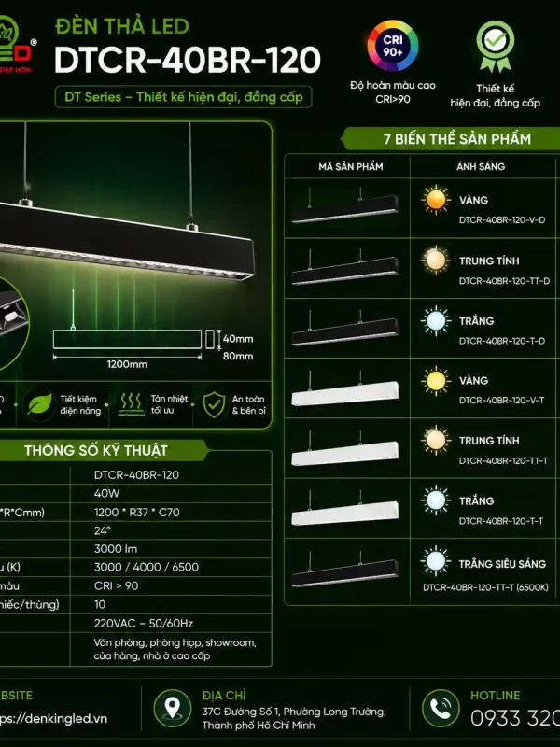Click the shield checkmark safety icon
Viewport: 560px width, 747px height.
[x=214, y=404]
